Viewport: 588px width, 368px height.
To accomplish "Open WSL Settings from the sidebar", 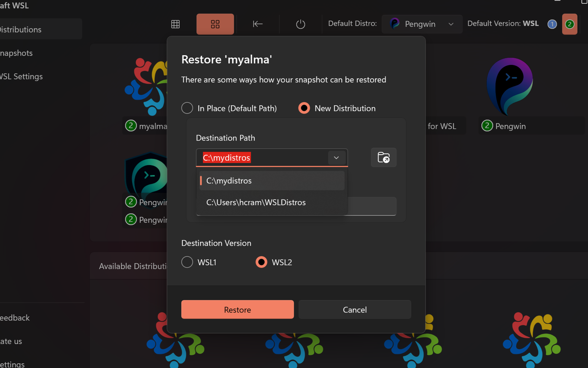I will (x=21, y=76).
